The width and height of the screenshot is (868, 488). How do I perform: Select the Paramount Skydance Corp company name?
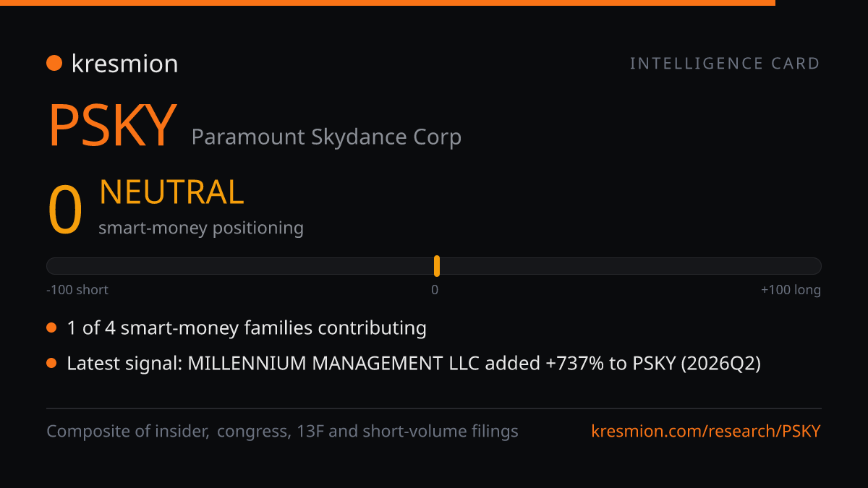326,137
